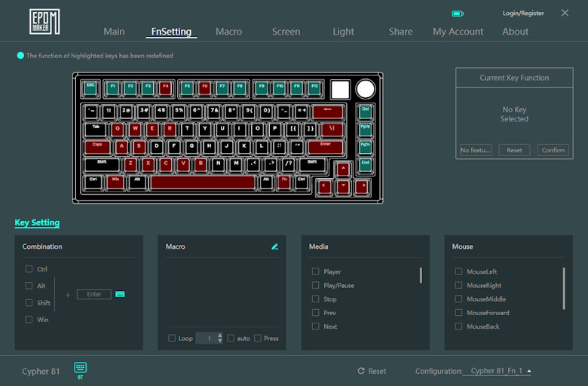The height and width of the screenshot is (386, 588).
Task: Open the Configuration Cypher 81_Fn_1 dropdown
Action: tap(498, 371)
